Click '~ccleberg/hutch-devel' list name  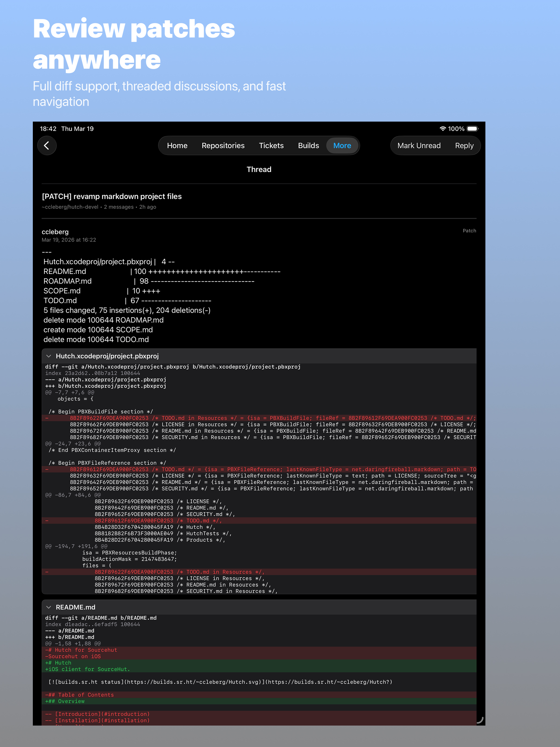[70, 207]
